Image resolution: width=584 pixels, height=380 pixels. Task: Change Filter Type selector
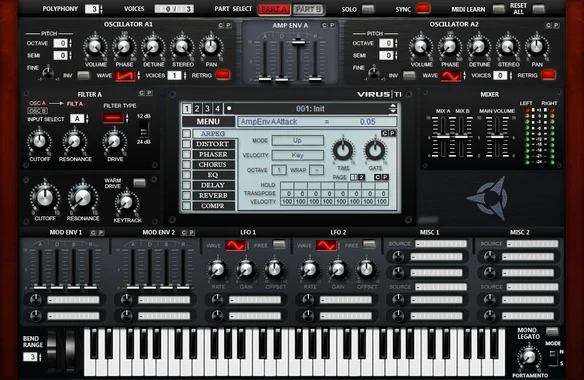coord(113,118)
